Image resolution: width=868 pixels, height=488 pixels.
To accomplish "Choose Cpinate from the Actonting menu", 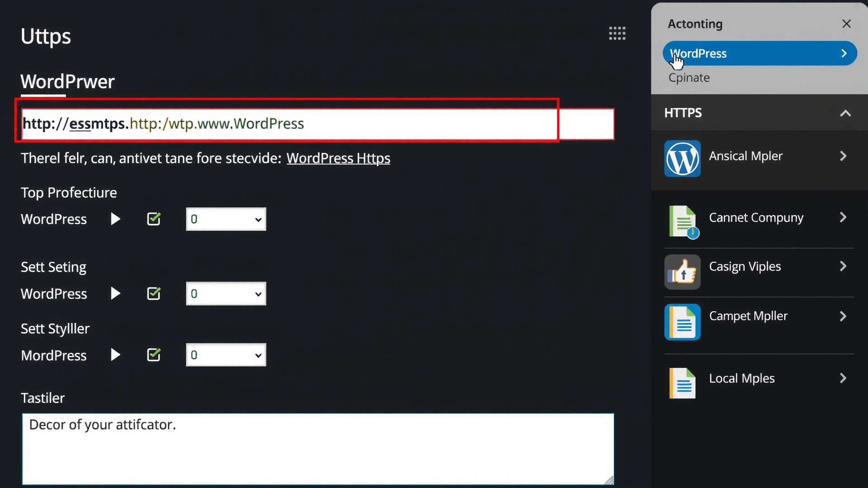I will (689, 78).
